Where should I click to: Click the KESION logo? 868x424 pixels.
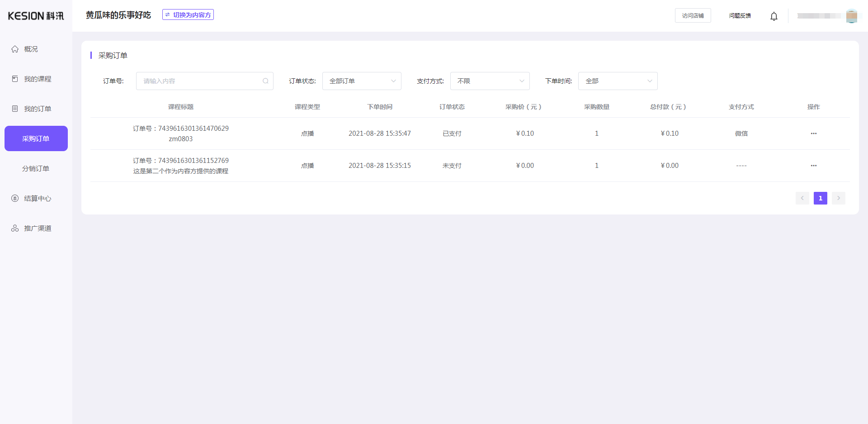(x=36, y=16)
